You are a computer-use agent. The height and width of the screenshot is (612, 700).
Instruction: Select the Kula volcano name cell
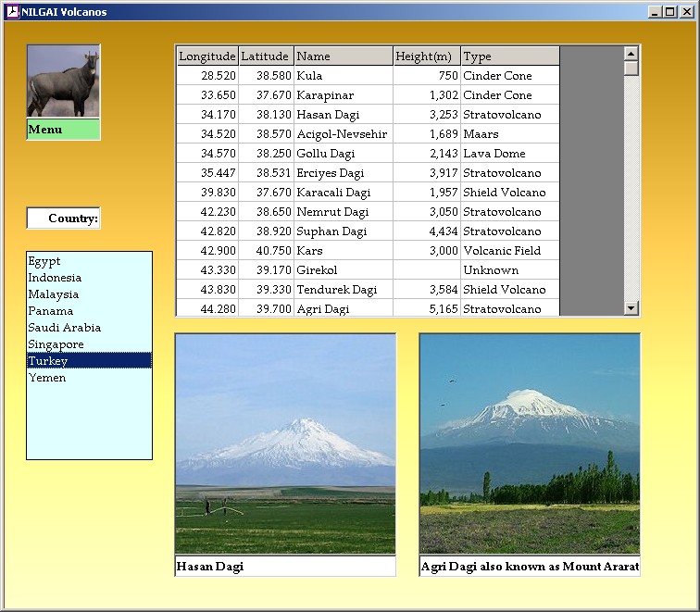coord(343,76)
